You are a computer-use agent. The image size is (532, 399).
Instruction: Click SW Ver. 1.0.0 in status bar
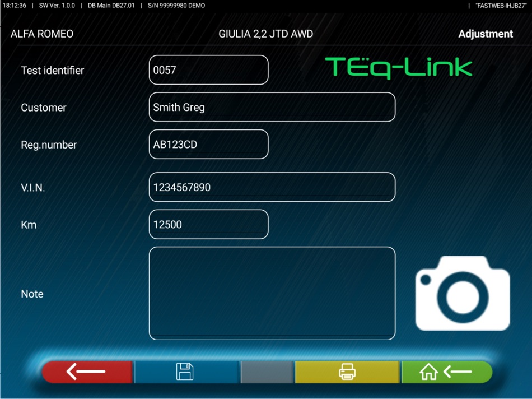pos(57,6)
